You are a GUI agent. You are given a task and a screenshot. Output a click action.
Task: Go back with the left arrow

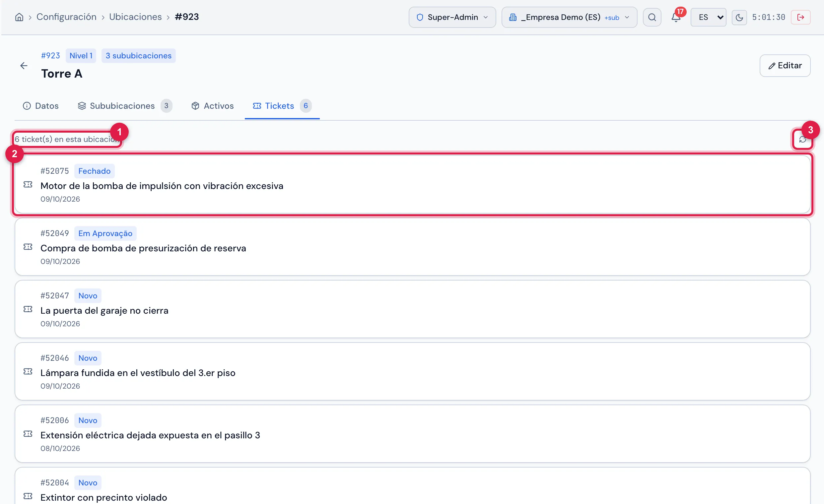coord(24,66)
